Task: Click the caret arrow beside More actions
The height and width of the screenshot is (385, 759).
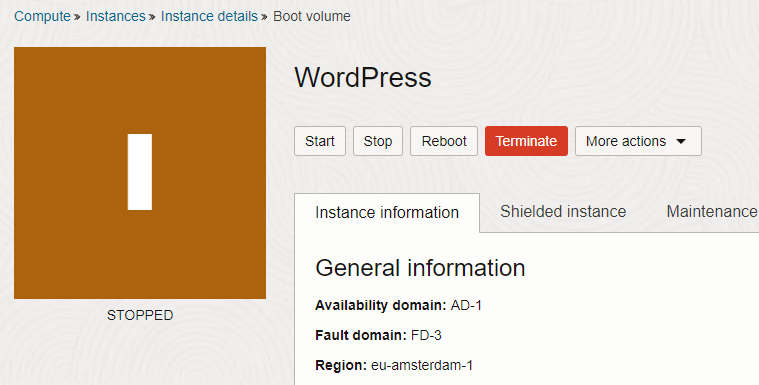Action: point(681,141)
